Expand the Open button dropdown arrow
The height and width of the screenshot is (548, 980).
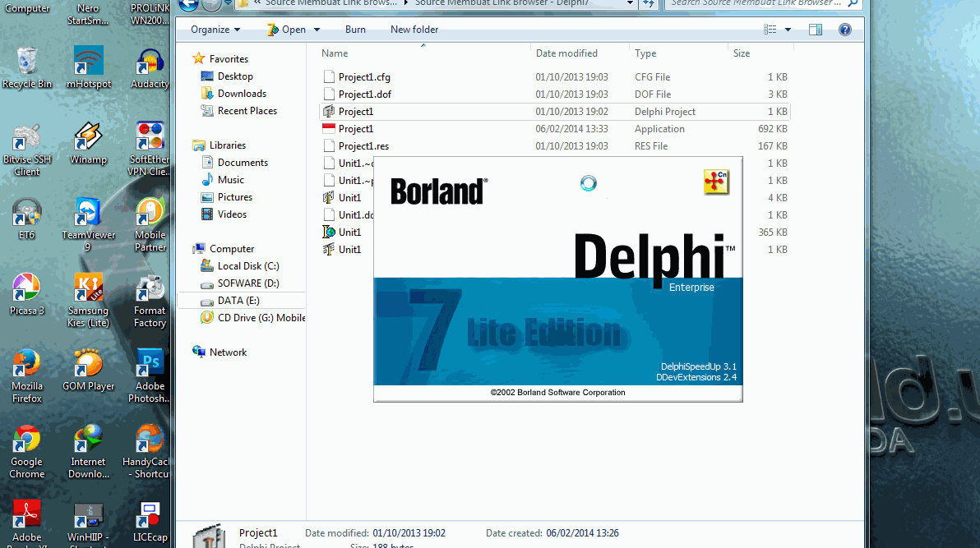click(x=317, y=30)
